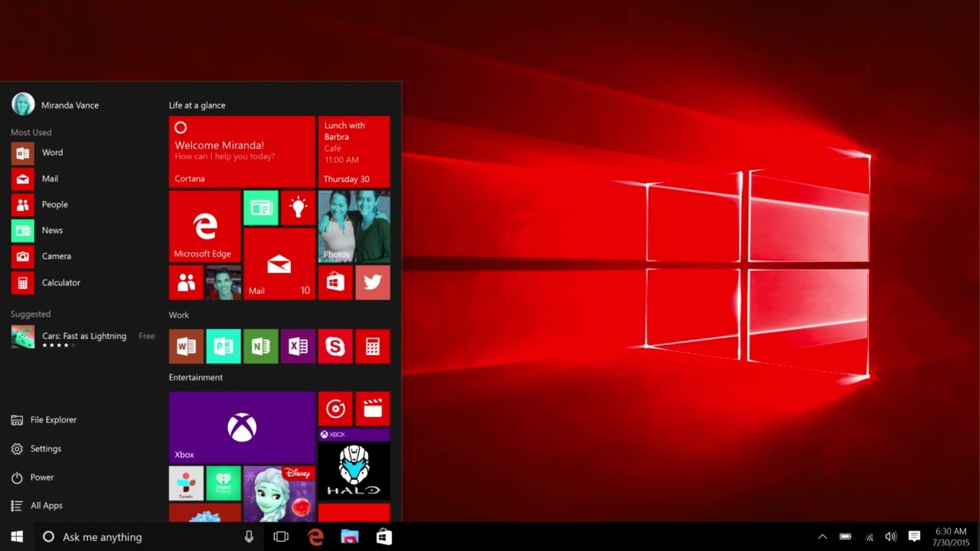
Task: Click the Cortana microphone icon
Action: click(249, 536)
